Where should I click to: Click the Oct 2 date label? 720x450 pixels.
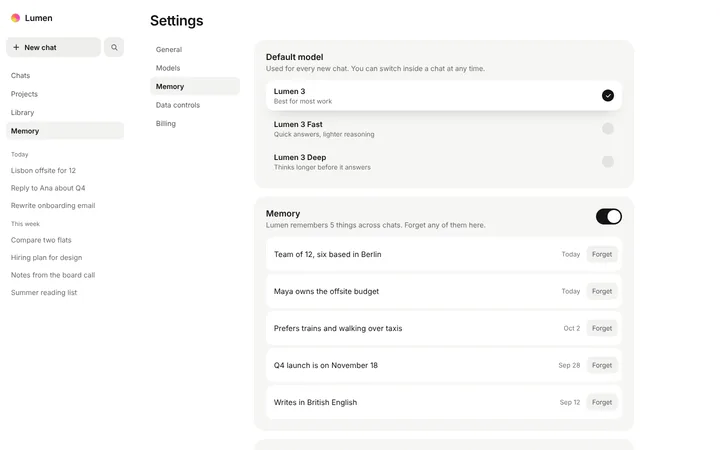tap(572, 328)
